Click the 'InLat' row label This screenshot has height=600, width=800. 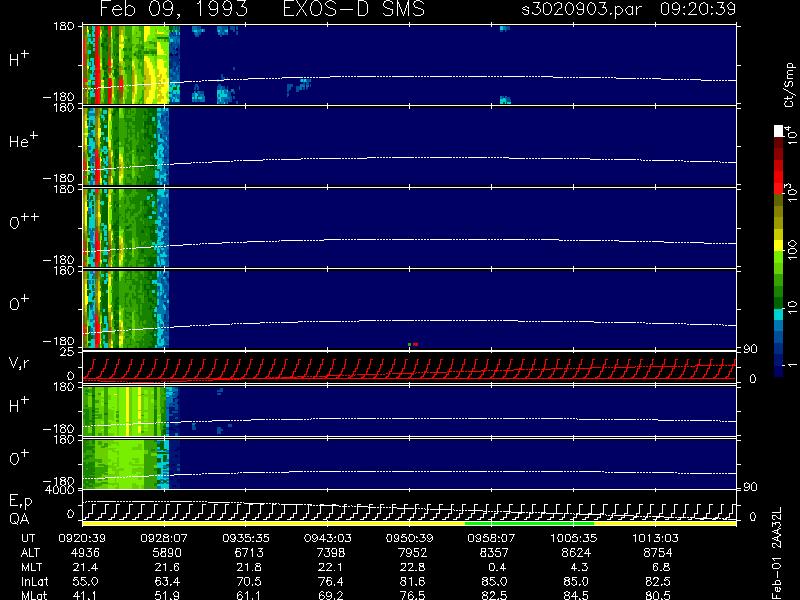click(34, 581)
